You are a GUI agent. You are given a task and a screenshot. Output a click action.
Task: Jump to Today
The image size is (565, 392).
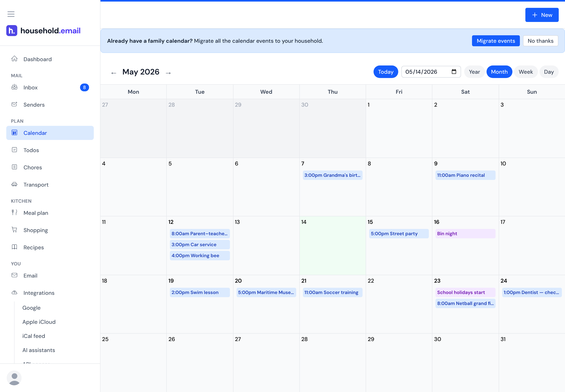[385, 72]
